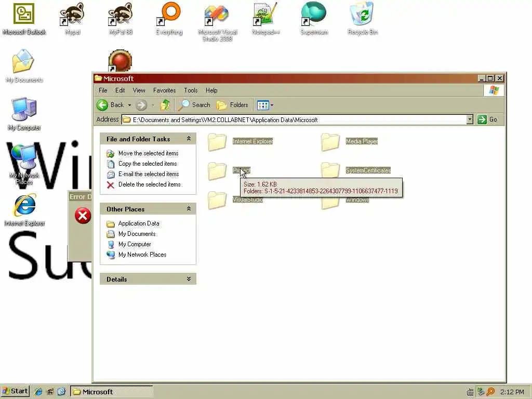Collapse the Other Places panel
532x399 pixels.
pos(189,209)
